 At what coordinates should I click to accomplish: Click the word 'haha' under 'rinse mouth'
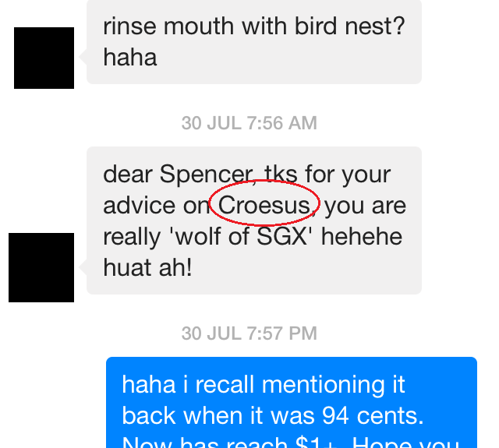130,57
